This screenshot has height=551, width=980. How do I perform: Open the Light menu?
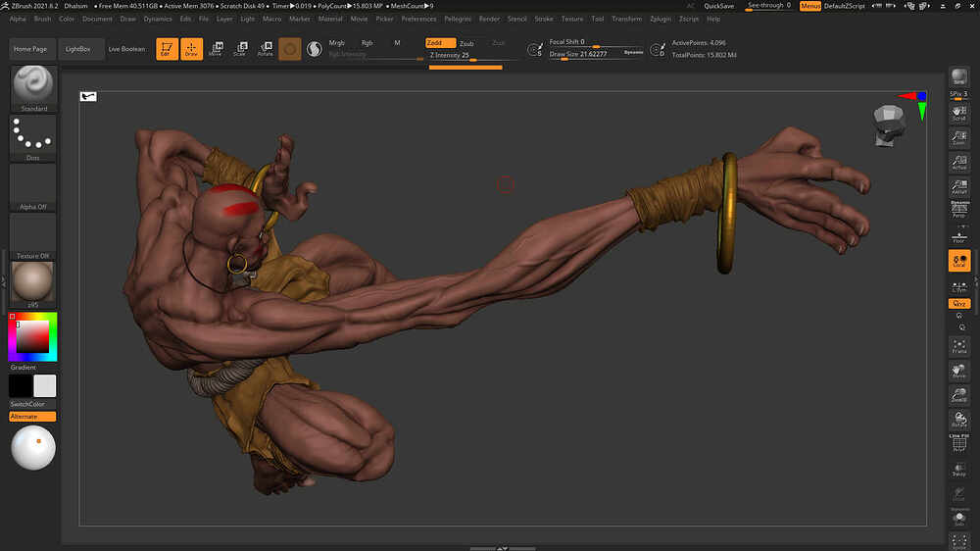(248, 19)
